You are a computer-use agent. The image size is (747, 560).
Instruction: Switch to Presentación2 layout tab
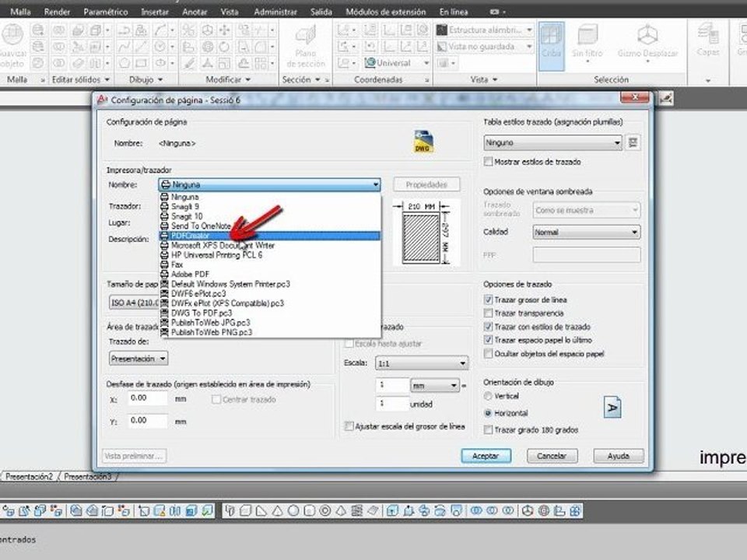pyautogui.click(x=30, y=476)
